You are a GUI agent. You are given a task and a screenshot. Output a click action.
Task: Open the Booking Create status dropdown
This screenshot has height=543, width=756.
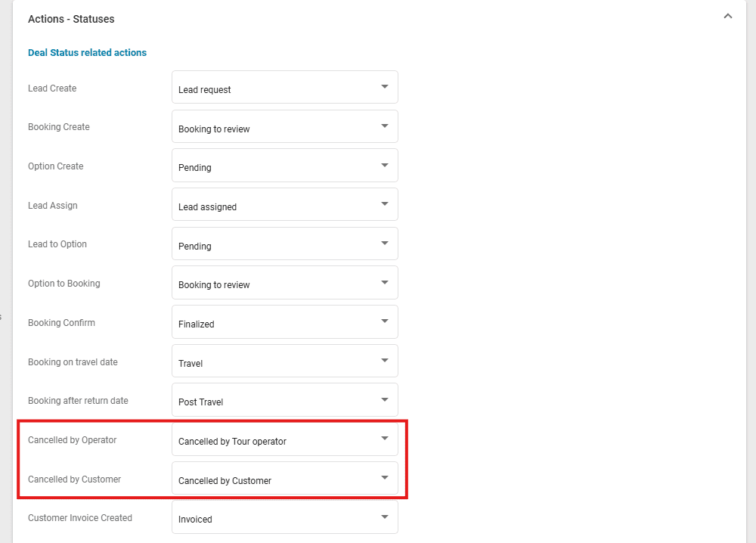click(284, 127)
